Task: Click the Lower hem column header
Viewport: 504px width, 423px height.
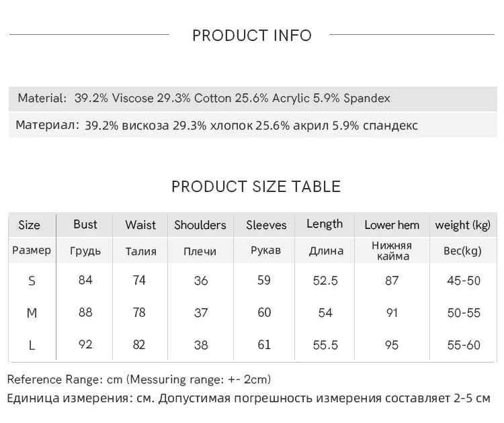Action: 392,225
